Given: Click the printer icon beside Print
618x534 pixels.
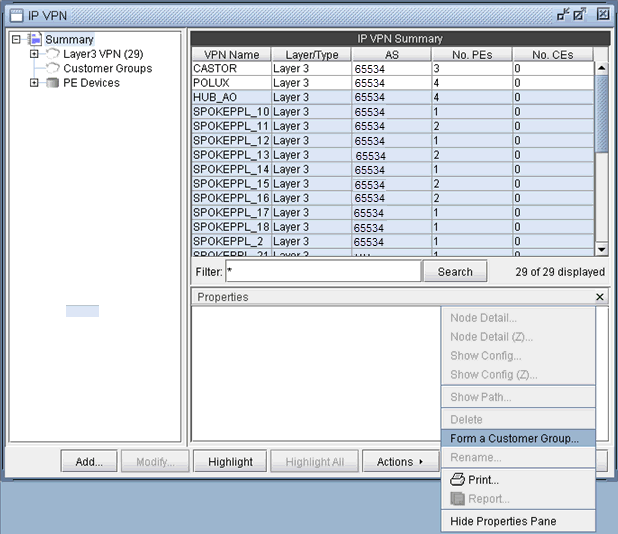Looking at the screenshot, I should click(458, 480).
